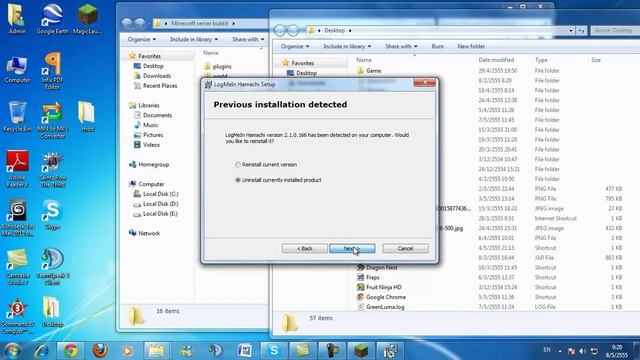The height and width of the screenshot is (360, 640).
Task: Select Uninstall currently installed product option
Action: 278,180
